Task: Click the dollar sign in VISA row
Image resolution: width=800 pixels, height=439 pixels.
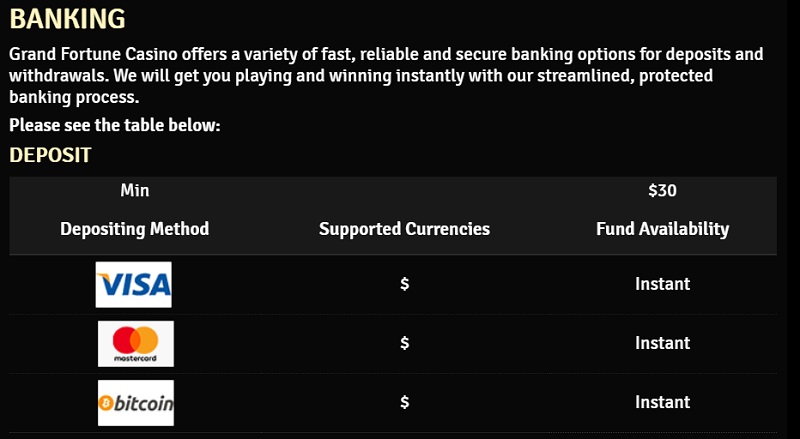Action: point(405,284)
